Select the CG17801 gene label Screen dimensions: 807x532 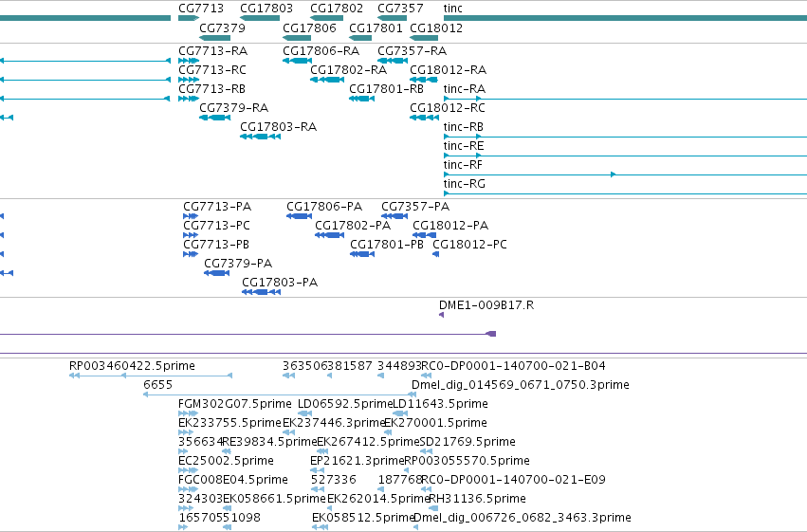click(x=376, y=28)
